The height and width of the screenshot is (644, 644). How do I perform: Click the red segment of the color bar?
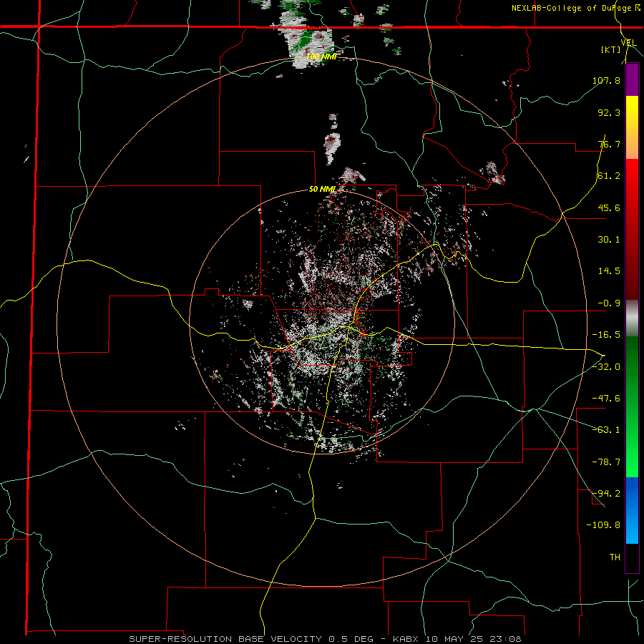point(632,229)
